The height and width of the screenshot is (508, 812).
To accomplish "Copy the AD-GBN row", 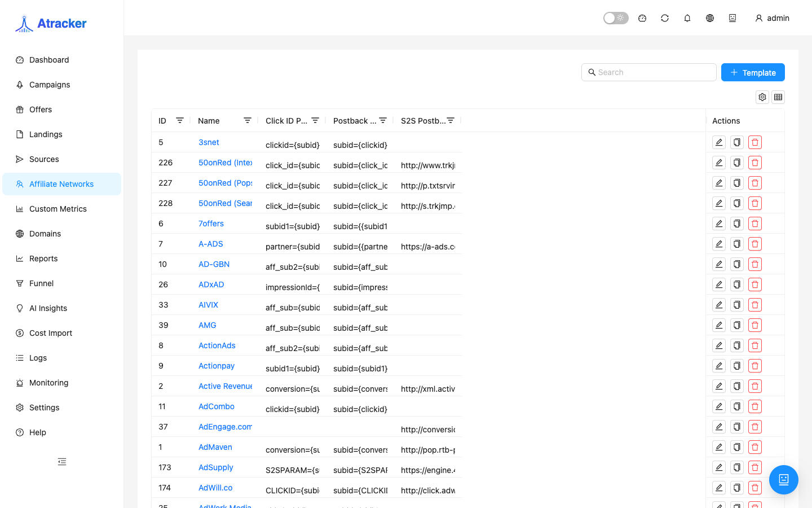I will [737, 264].
